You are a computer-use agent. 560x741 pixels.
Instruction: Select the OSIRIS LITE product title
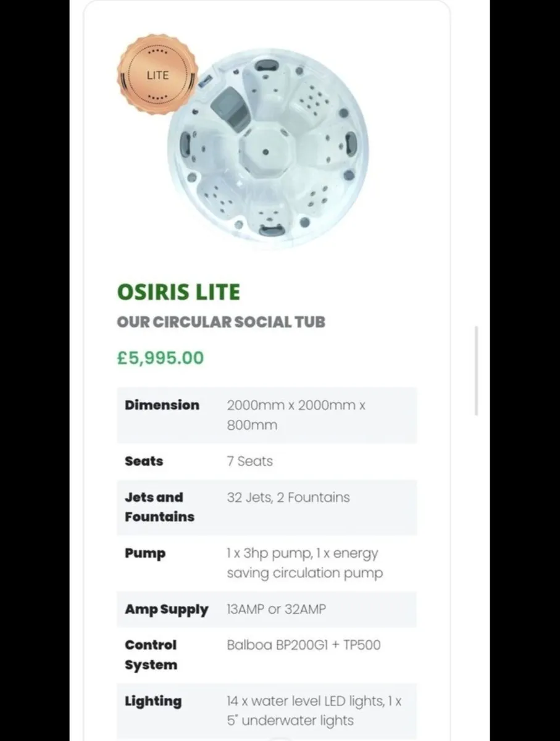pyautogui.click(x=178, y=291)
